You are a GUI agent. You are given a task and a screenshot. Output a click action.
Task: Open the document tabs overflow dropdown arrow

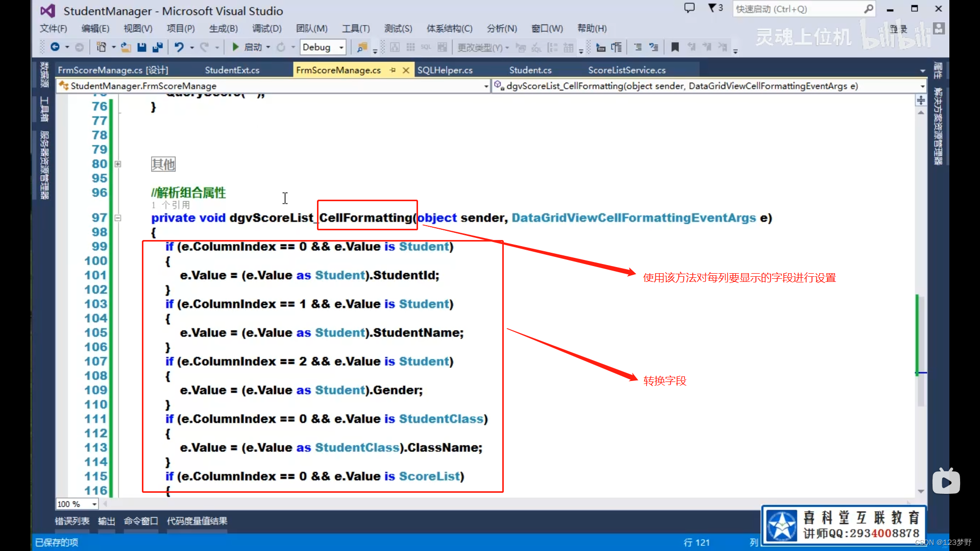click(x=922, y=70)
